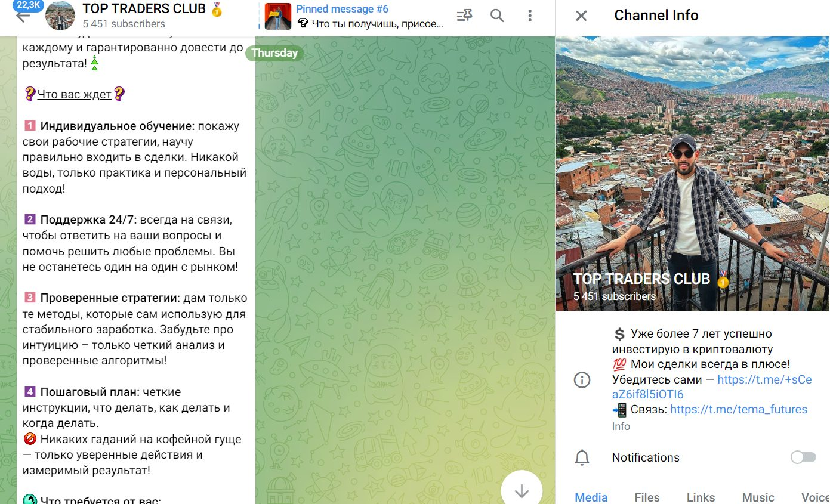The image size is (830, 504).
Task: Close the Channel Info panel
Action: (x=581, y=16)
